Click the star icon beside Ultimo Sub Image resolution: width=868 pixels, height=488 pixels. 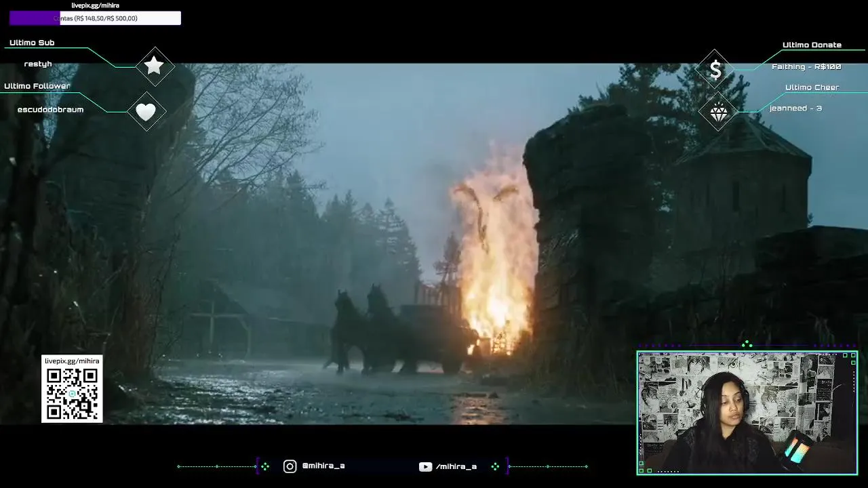(x=154, y=66)
